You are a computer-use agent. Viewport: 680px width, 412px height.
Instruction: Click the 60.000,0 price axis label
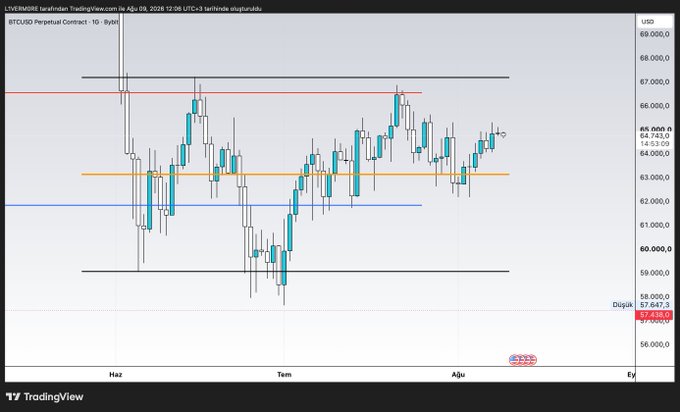[654, 249]
